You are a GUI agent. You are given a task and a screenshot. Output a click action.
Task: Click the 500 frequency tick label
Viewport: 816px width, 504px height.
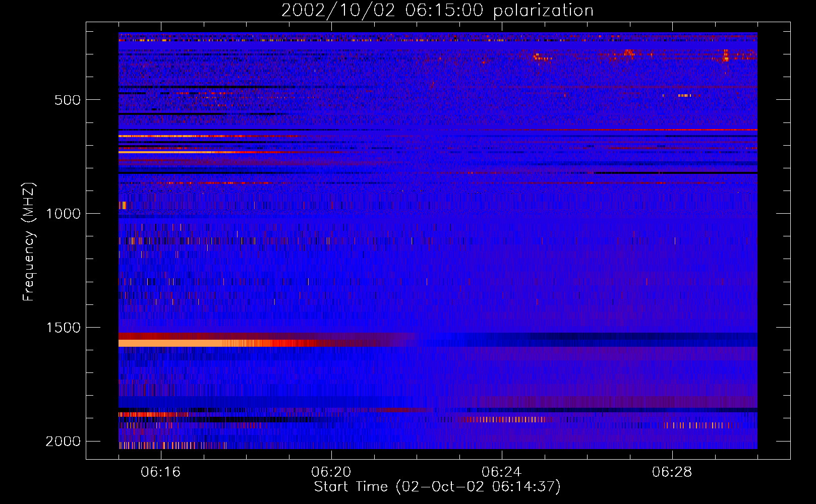pyautogui.click(x=68, y=100)
